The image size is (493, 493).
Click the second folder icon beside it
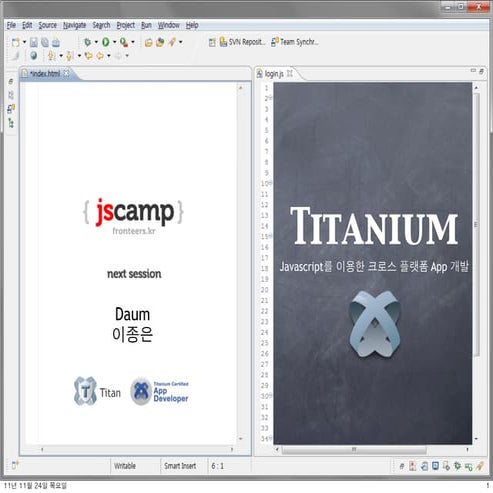click(160, 42)
